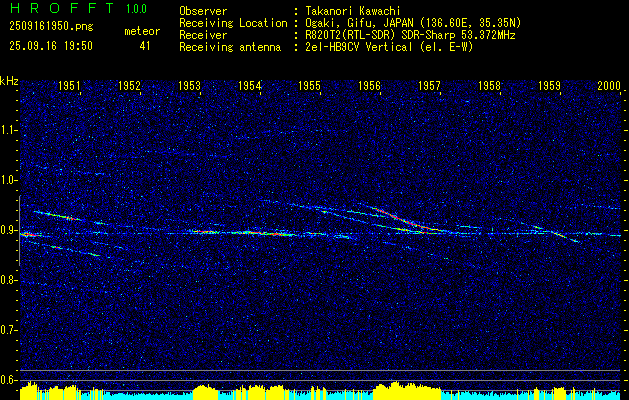Click the 1951 time axis label
This screenshot has width=629, height=400.
(x=69, y=85)
